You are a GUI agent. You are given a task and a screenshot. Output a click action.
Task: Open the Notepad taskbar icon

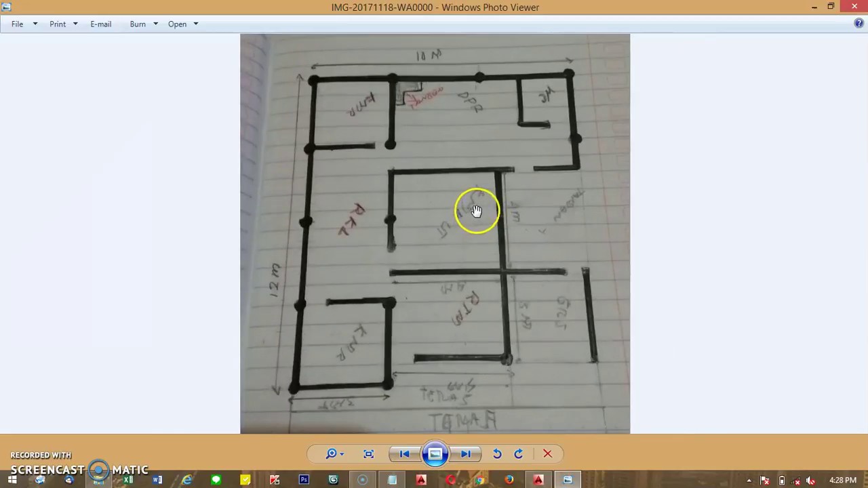(x=392, y=480)
